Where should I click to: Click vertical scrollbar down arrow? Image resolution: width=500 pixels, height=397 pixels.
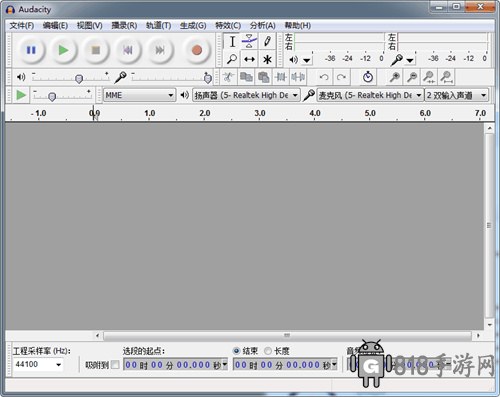click(489, 325)
